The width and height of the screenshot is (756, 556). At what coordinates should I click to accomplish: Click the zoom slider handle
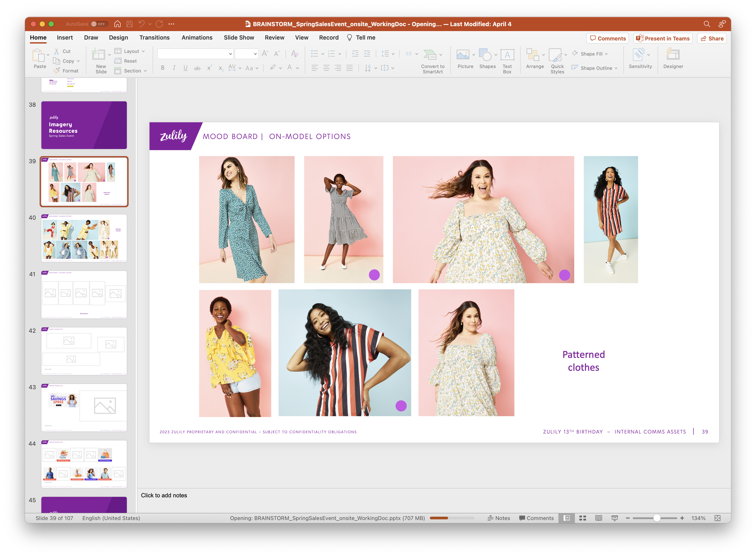pyautogui.click(x=657, y=518)
